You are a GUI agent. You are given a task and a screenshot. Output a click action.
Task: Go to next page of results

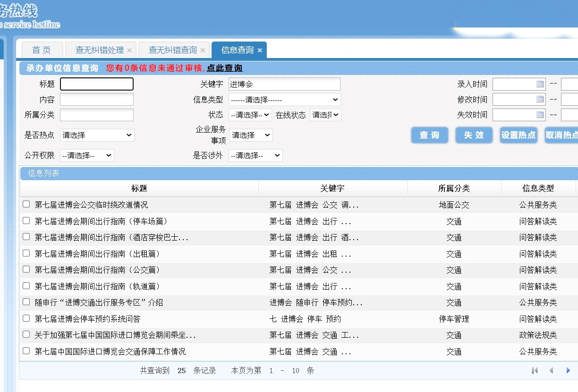pyautogui.click(x=568, y=371)
